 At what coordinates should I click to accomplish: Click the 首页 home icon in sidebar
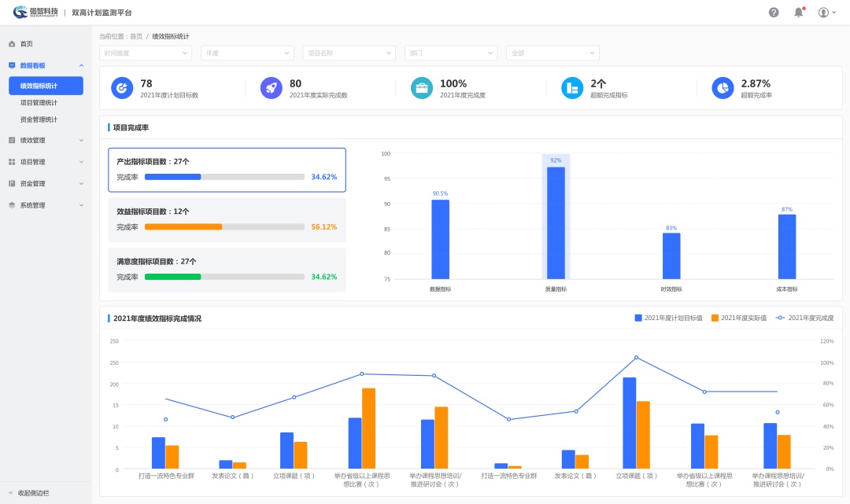pos(12,44)
